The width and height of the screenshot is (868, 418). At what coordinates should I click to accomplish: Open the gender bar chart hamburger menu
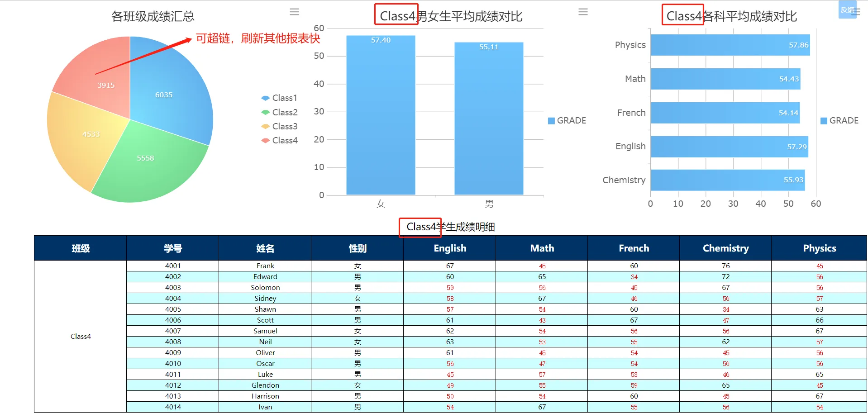tap(583, 12)
